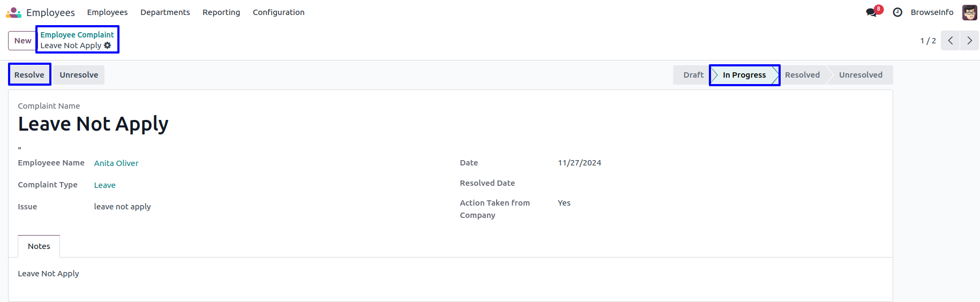The width and height of the screenshot is (980, 302).
Task: Open the gear actions menu for the record
Action: (x=108, y=46)
